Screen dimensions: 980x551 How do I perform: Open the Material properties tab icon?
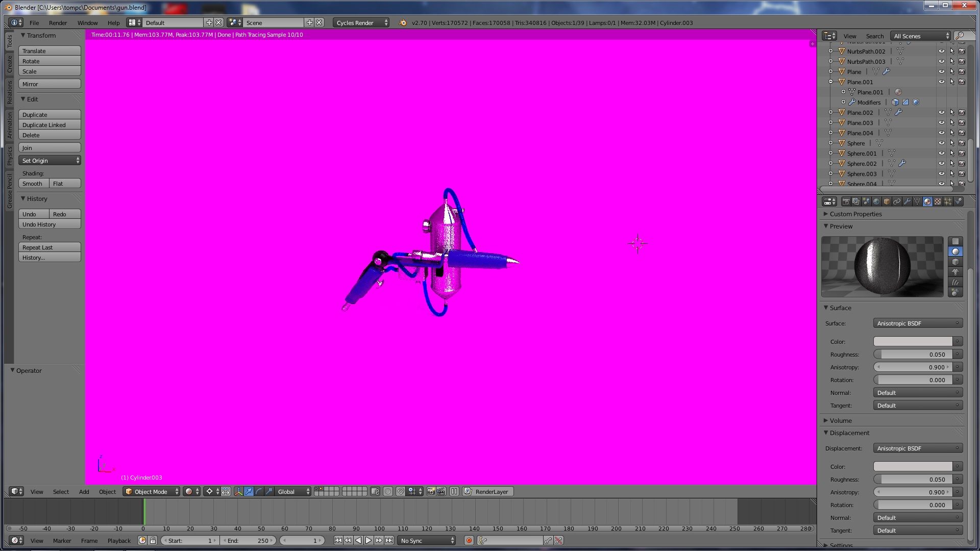tap(927, 202)
